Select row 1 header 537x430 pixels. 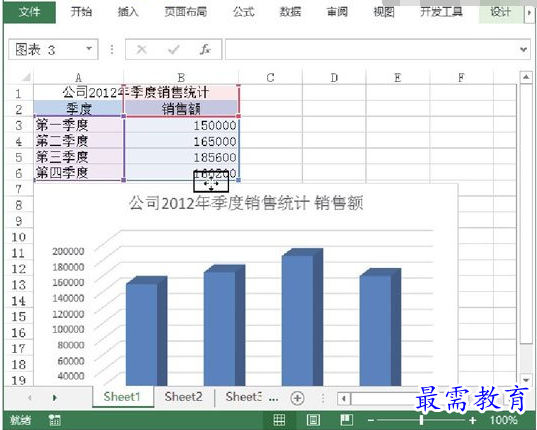click(x=18, y=93)
